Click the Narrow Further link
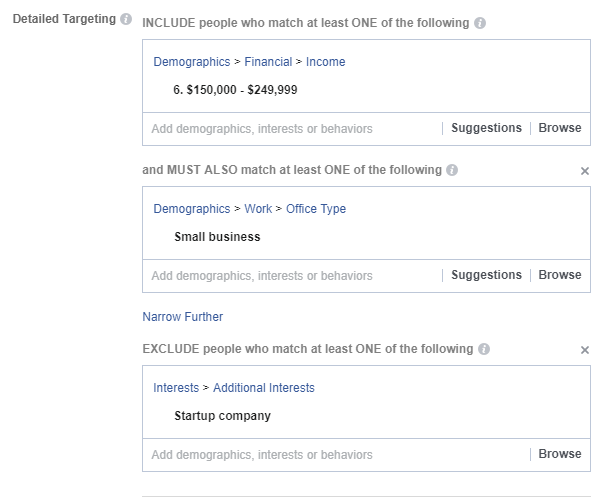This screenshot has width=607, height=504. click(182, 317)
